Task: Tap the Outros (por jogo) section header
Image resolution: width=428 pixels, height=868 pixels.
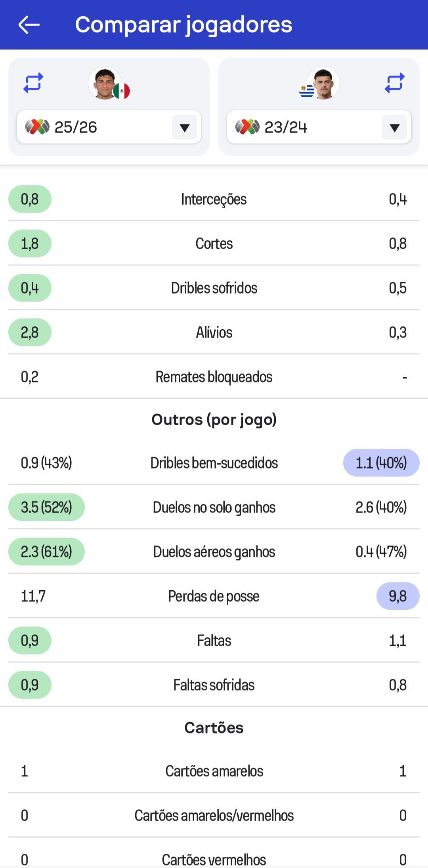Action: (214, 419)
